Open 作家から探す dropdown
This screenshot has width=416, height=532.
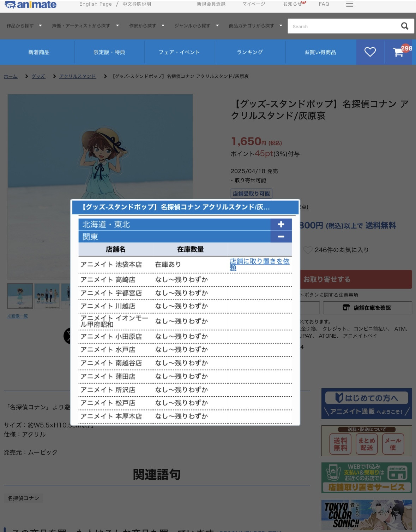pyautogui.click(x=146, y=26)
